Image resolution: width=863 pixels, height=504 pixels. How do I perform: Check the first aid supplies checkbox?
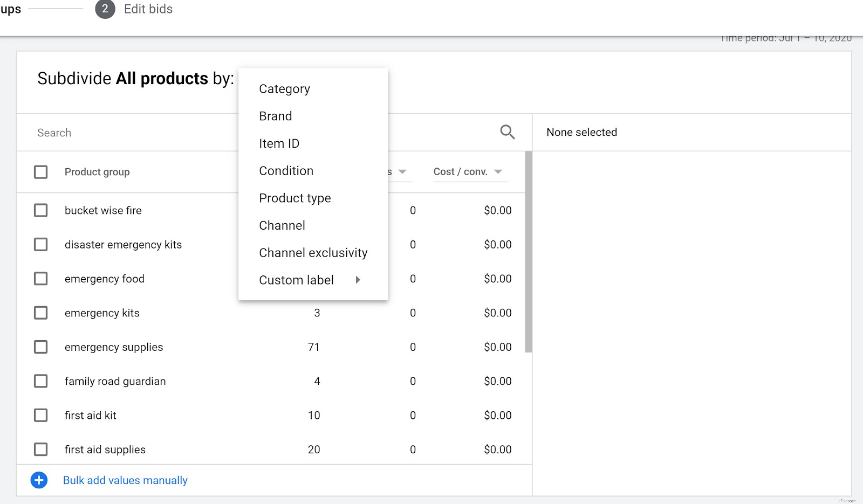coord(40,449)
